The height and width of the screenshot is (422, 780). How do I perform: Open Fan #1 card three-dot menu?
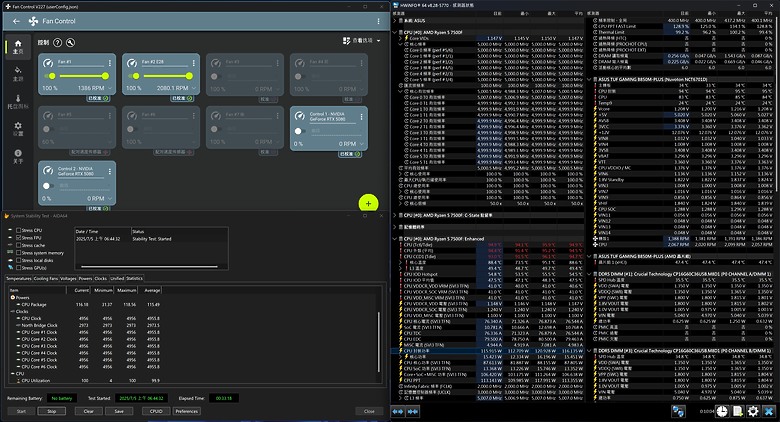(x=109, y=63)
